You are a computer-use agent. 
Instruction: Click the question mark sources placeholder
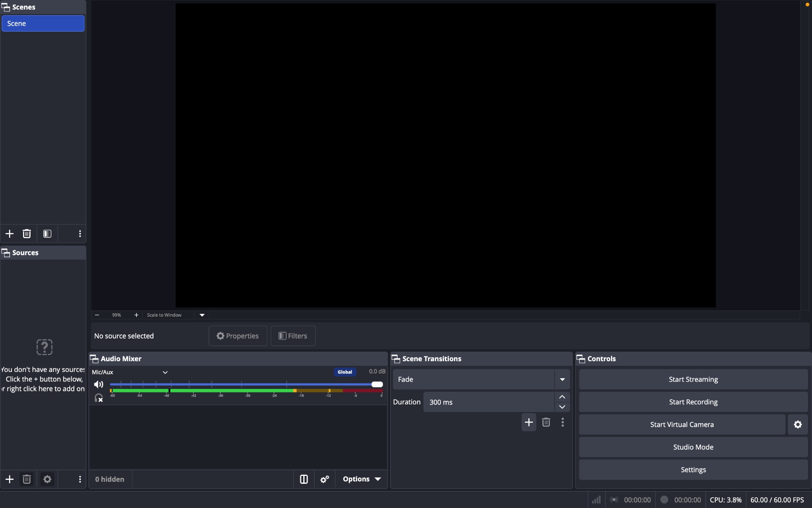click(x=44, y=347)
